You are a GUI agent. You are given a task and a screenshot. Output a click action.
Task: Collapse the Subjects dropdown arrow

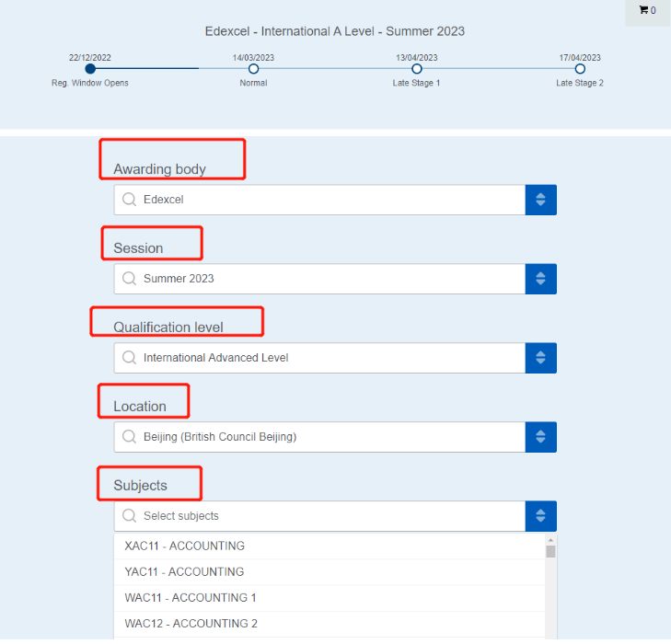tap(541, 516)
